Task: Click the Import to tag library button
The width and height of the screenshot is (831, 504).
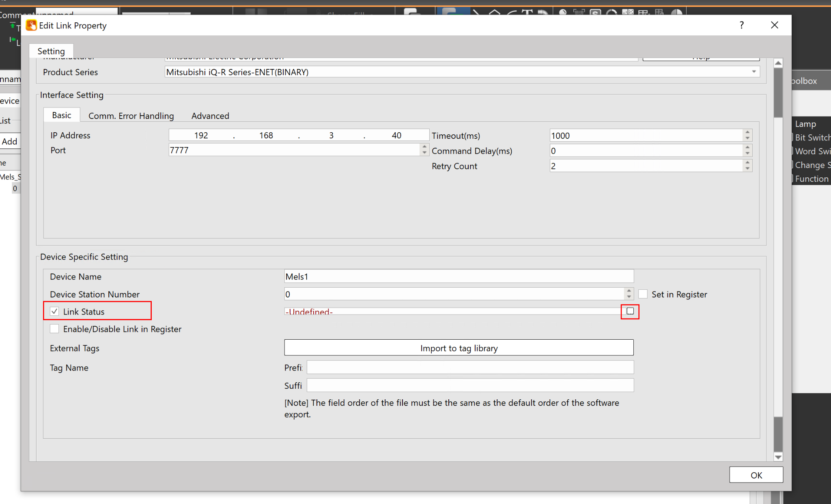Action: [459, 348]
